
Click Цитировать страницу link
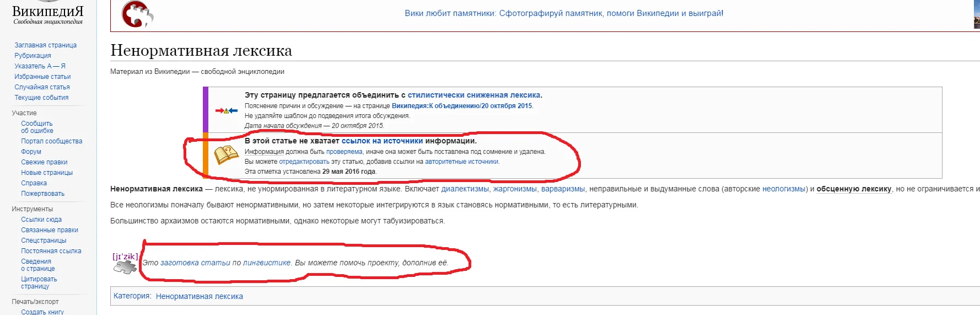click(39, 283)
